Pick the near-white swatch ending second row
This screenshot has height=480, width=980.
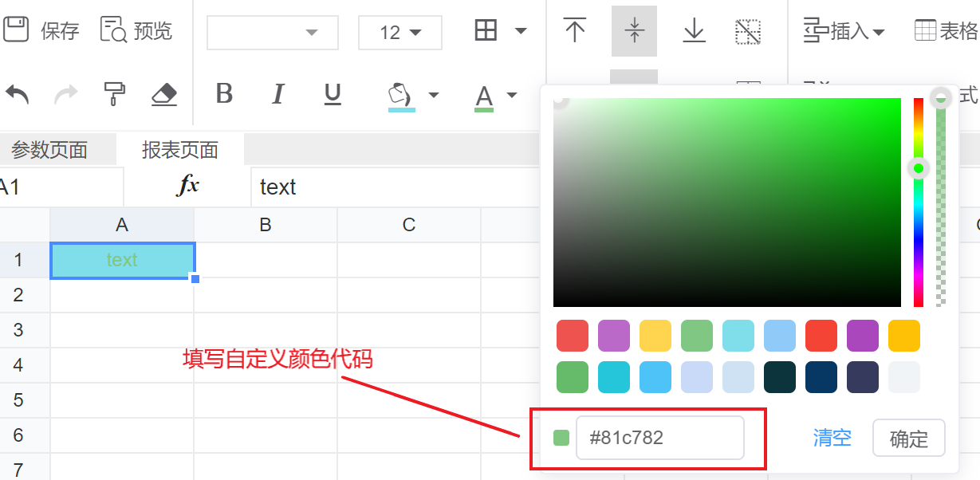[904, 377]
